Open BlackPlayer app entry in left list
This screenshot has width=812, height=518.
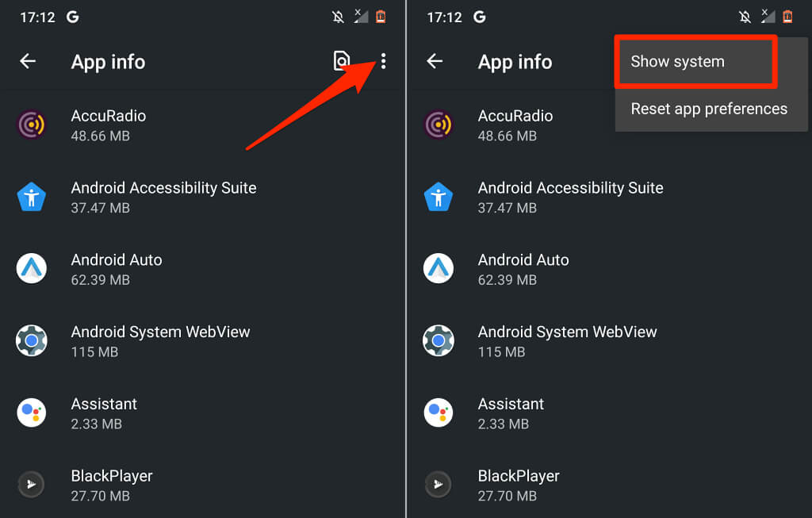click(112, 485)
